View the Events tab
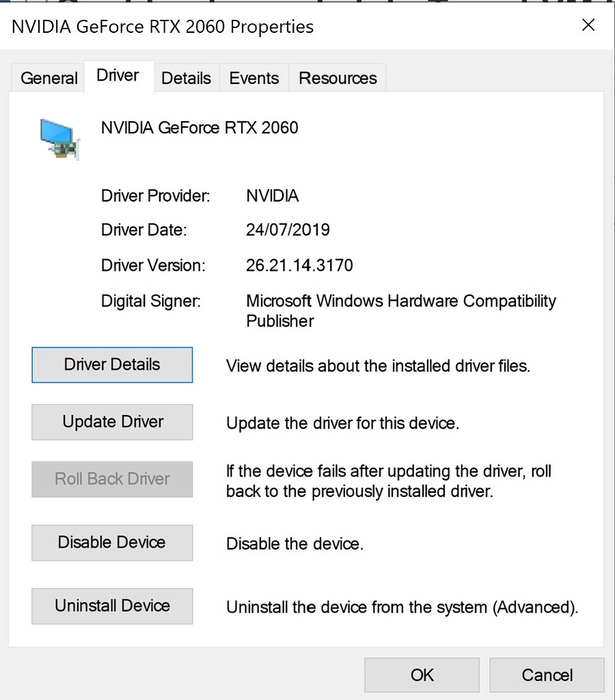 (x=254, y=78)
